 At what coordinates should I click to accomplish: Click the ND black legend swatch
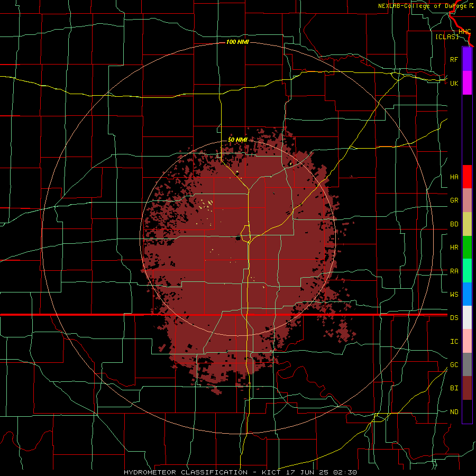467,411
